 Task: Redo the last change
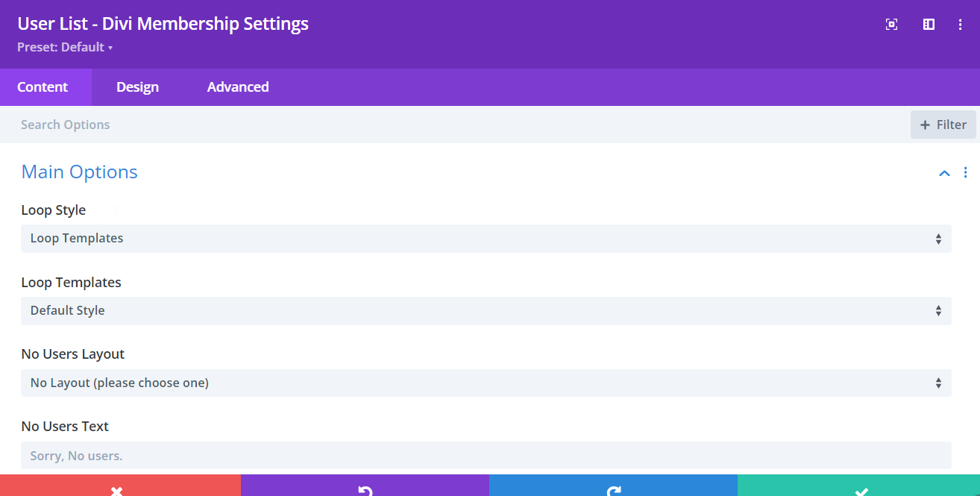[613, 491]
